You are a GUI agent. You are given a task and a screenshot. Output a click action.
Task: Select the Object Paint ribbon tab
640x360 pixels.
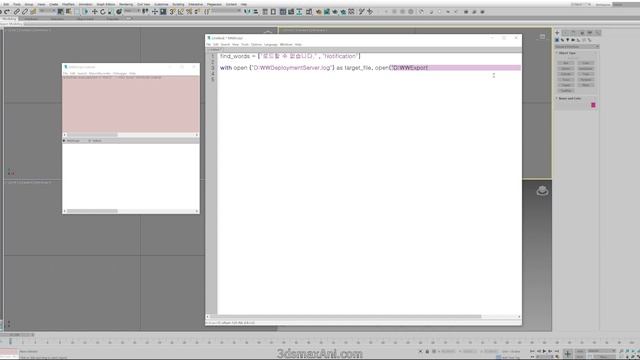(85, 19)
